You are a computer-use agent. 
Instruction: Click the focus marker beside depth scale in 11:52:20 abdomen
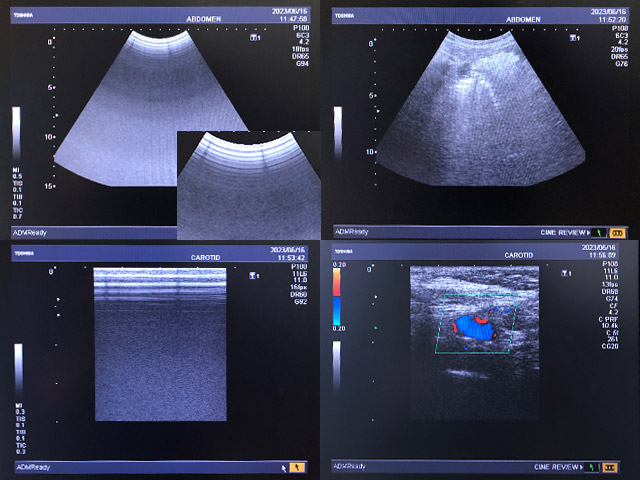378,111
